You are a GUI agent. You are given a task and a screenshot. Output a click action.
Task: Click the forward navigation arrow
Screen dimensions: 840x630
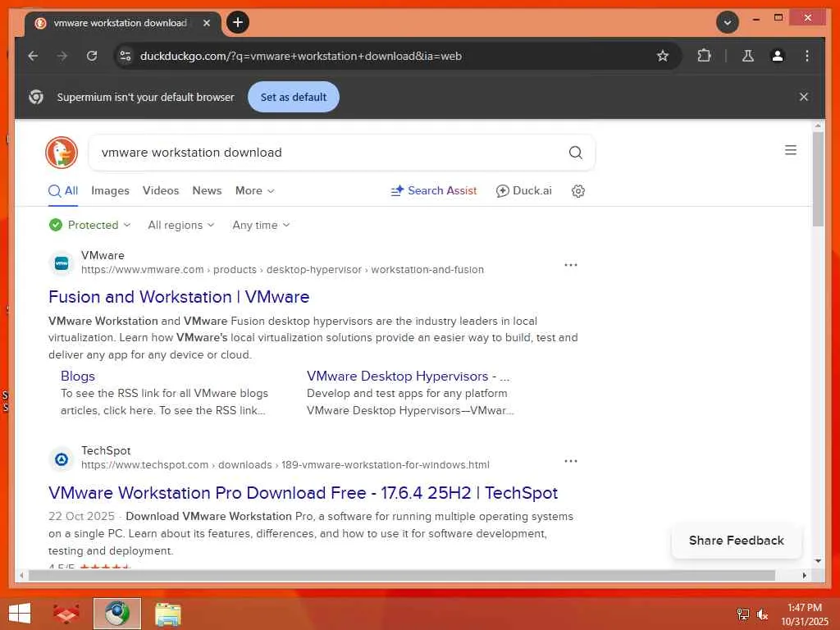click(62, 56)
